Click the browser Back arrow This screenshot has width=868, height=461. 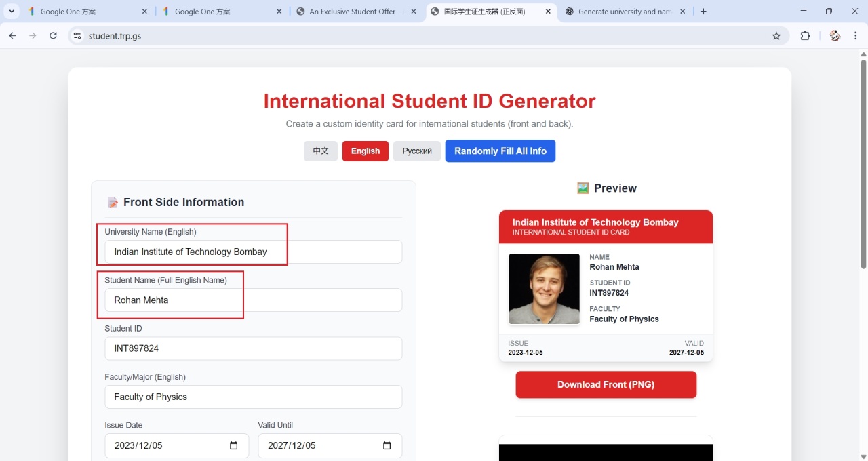coord(12,36)
